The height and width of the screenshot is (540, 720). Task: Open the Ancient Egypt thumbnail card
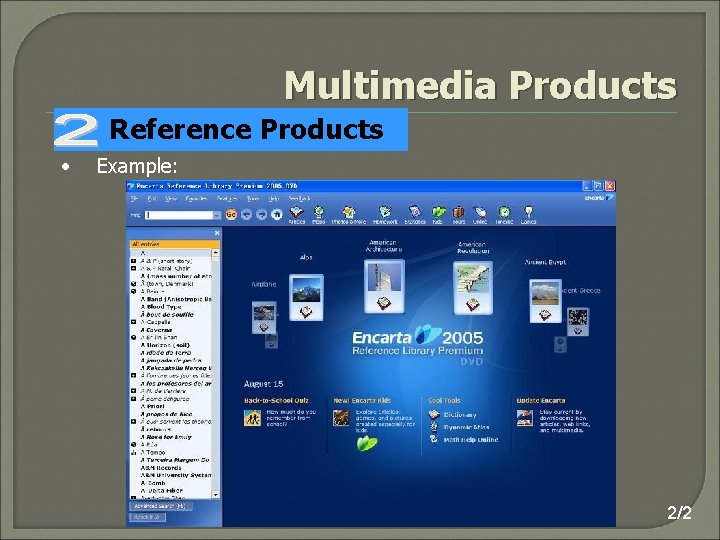point(545,301)
